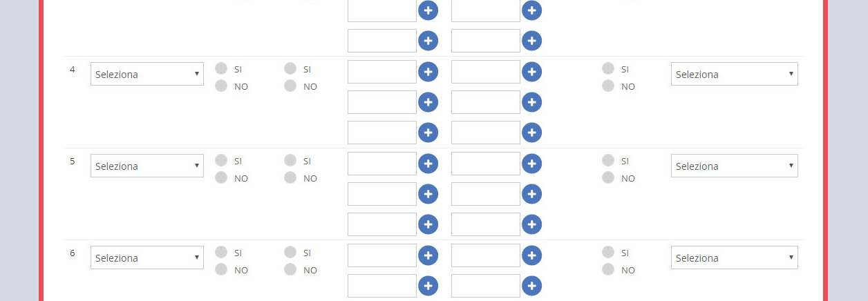Select SI in row 4's first radio group
This screenshot has width=868, height=301.
[221, 68]
